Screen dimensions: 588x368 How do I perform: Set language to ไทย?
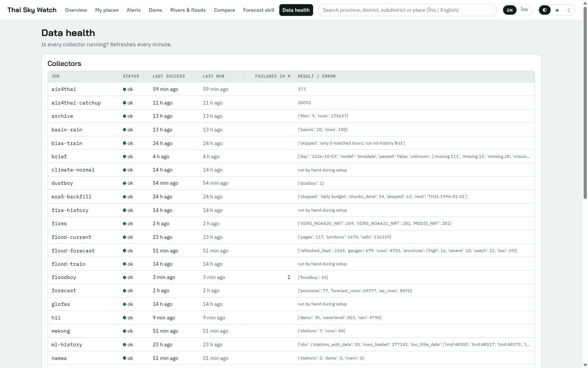point(524,10)
